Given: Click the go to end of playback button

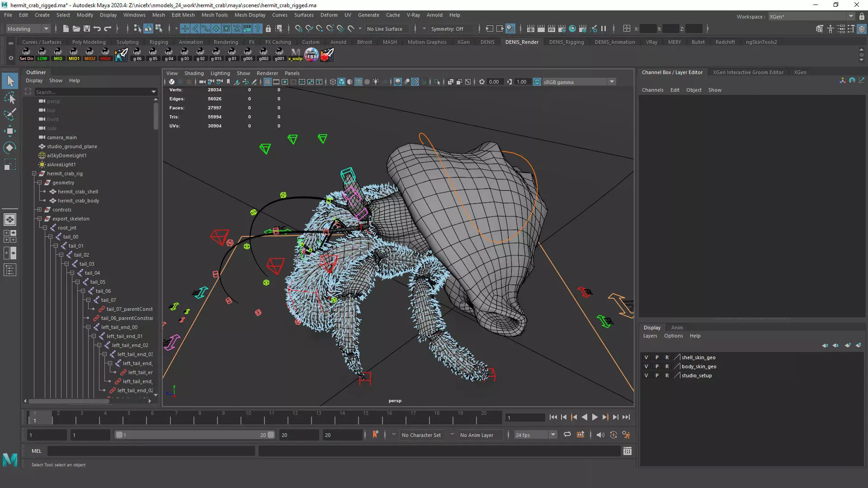Looking at the screenshot, I should click(x=626, y=417).
